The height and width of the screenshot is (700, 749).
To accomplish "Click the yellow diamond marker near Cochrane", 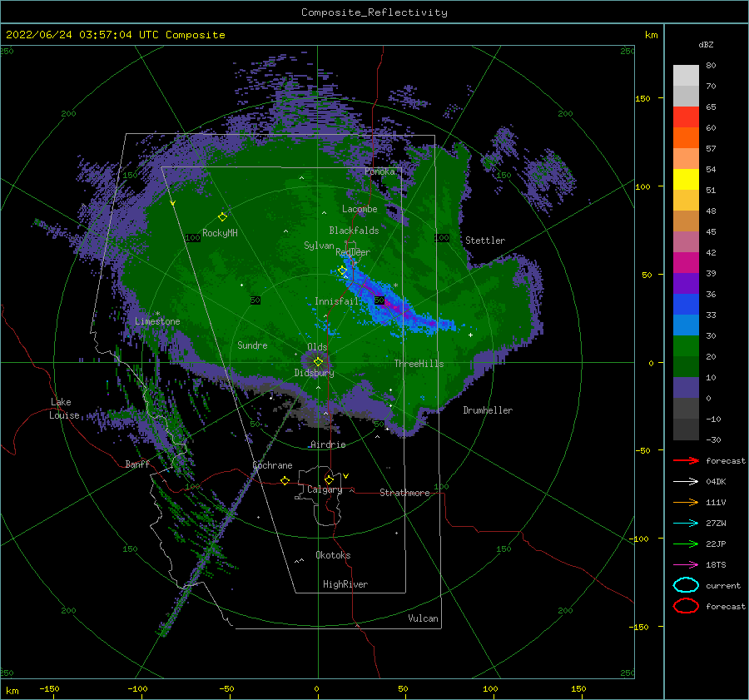I will (285, 480).
